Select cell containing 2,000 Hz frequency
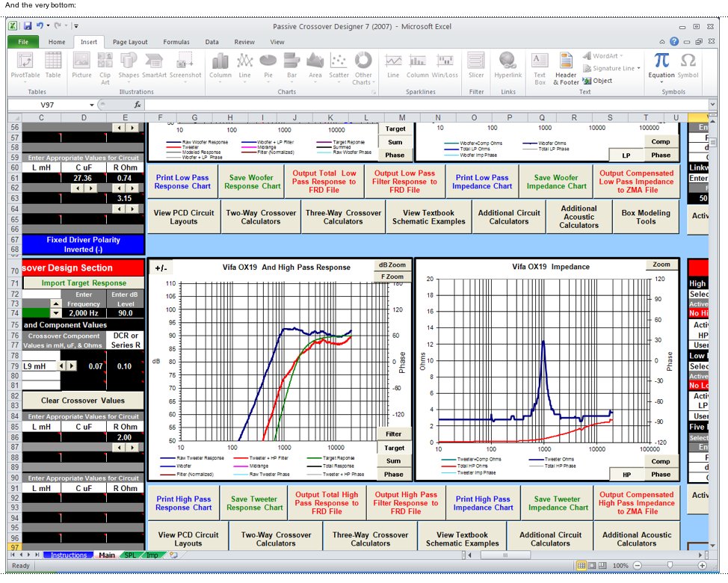 (x=84, y=313)
